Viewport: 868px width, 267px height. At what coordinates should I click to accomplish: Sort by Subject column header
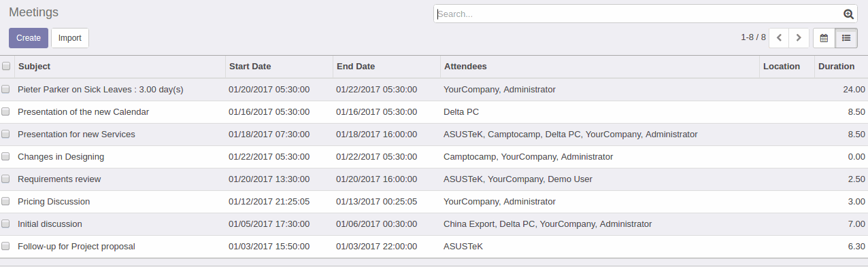pos(34,67)
